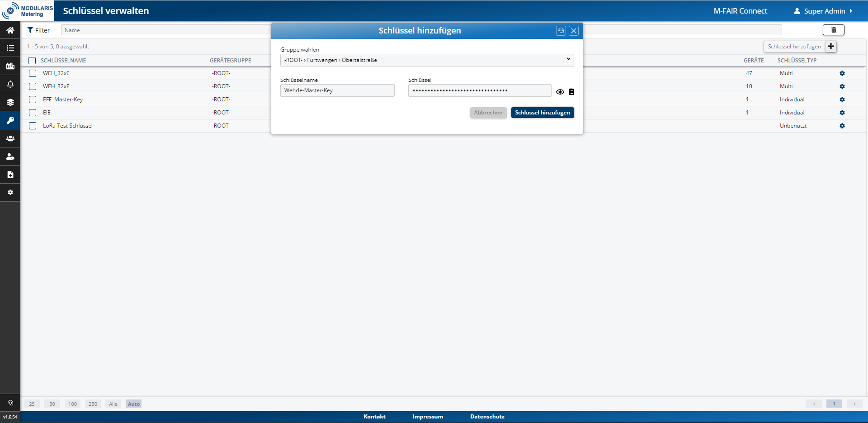Click the user groups sidebar icon
This screenshot has width=868, height=423.
(10, 138)
